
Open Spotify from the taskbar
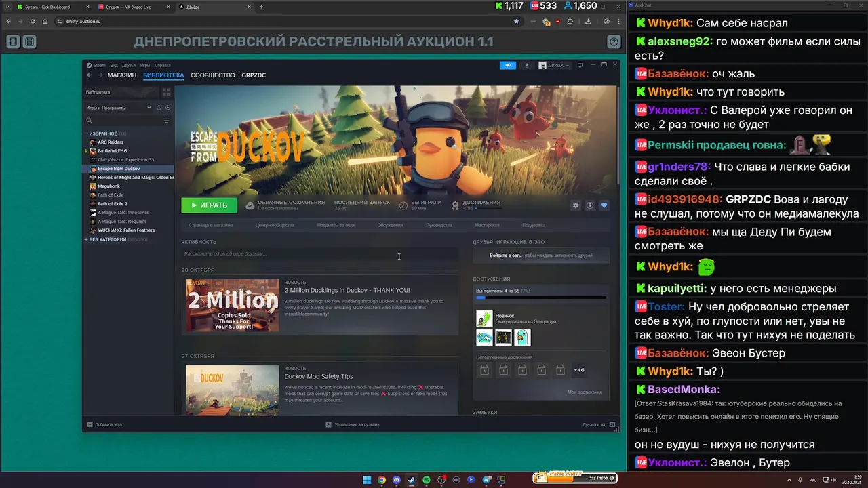[427, 480]
